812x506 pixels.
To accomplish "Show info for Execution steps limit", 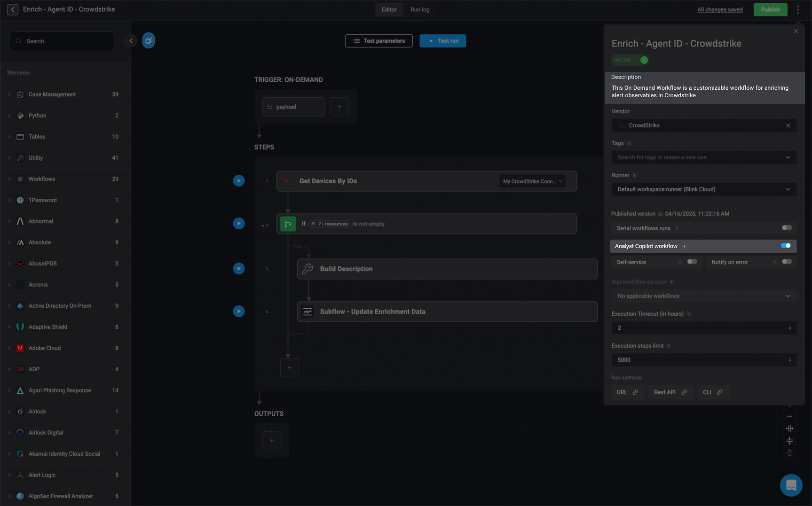I will coord(669,346).
